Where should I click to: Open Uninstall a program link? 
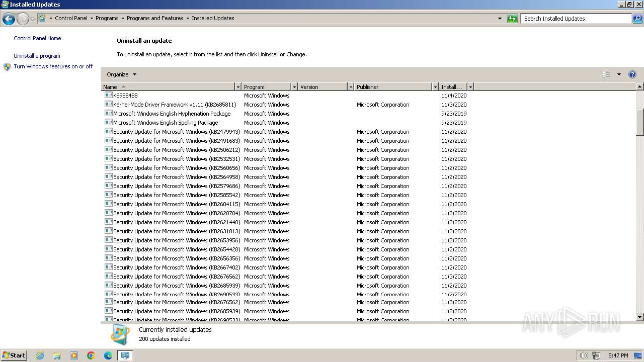click(37, 56)
